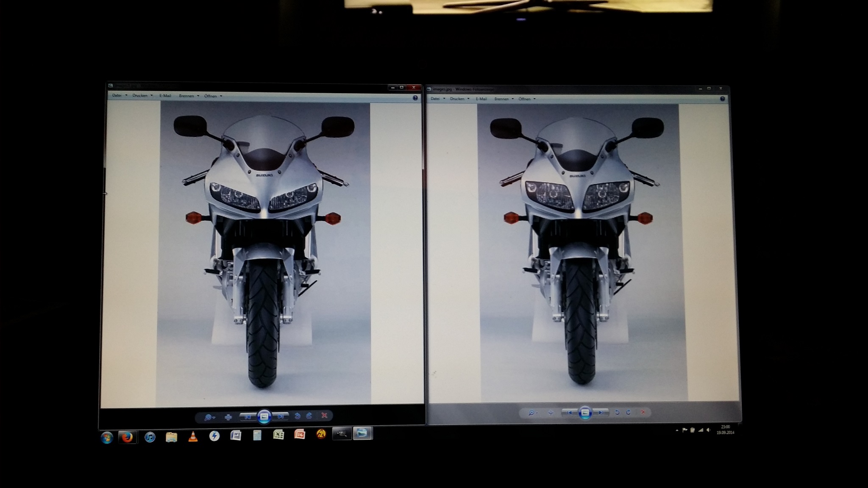
Task: Open zoom magnifier dropdown in right viewer
Action: (533, 413)
